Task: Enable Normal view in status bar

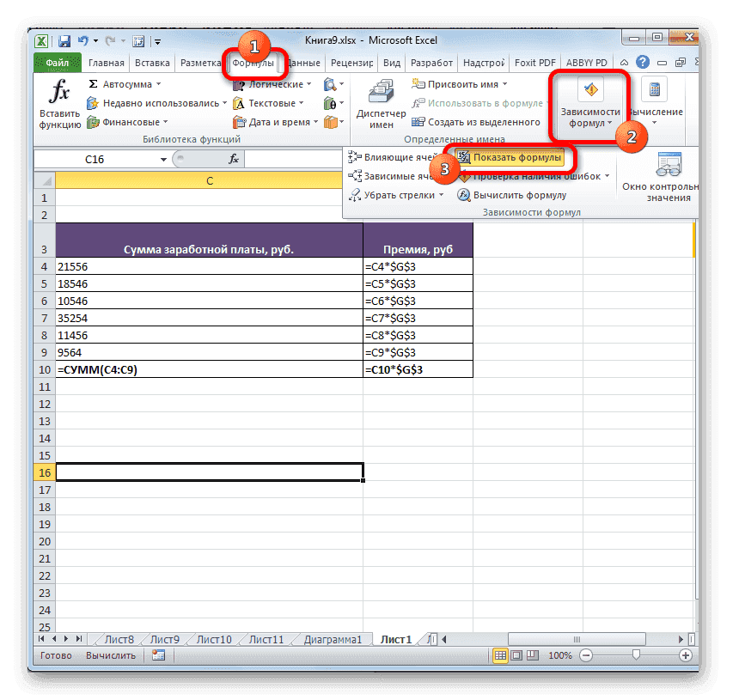Action: click(x=502, y=654)
